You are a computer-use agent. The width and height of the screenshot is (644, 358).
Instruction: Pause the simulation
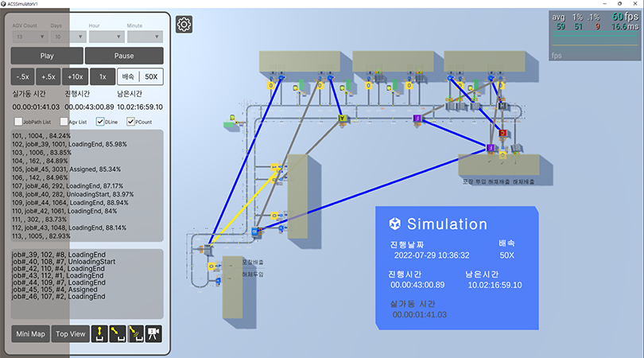[124, 56]
